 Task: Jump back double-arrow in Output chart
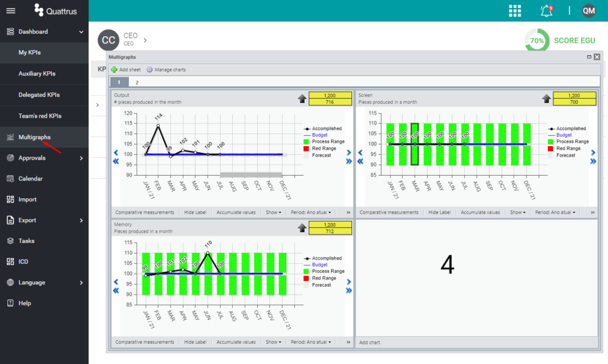(x=116, y=162)
